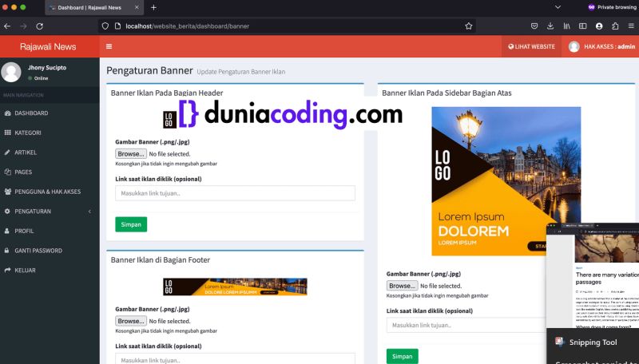Click the site info page icon in address bar
Viewport: 639px width, 364px height.
click(x=117, y=26)
